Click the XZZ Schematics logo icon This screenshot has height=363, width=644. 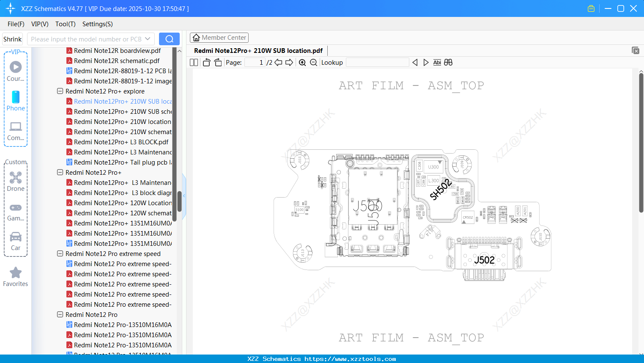(x=11, y=8)
